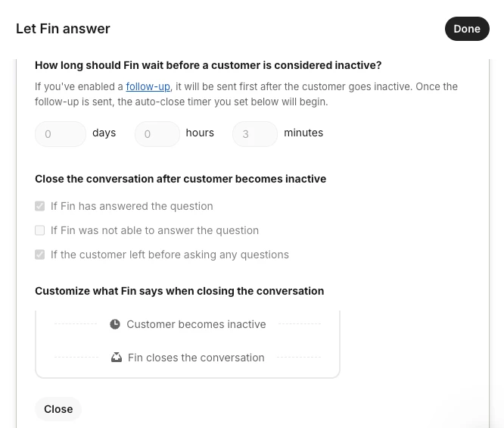Click the Customize what Fin says heading
Image resolution: width=504 pixels, height=428 pixels.
(179, 291)
